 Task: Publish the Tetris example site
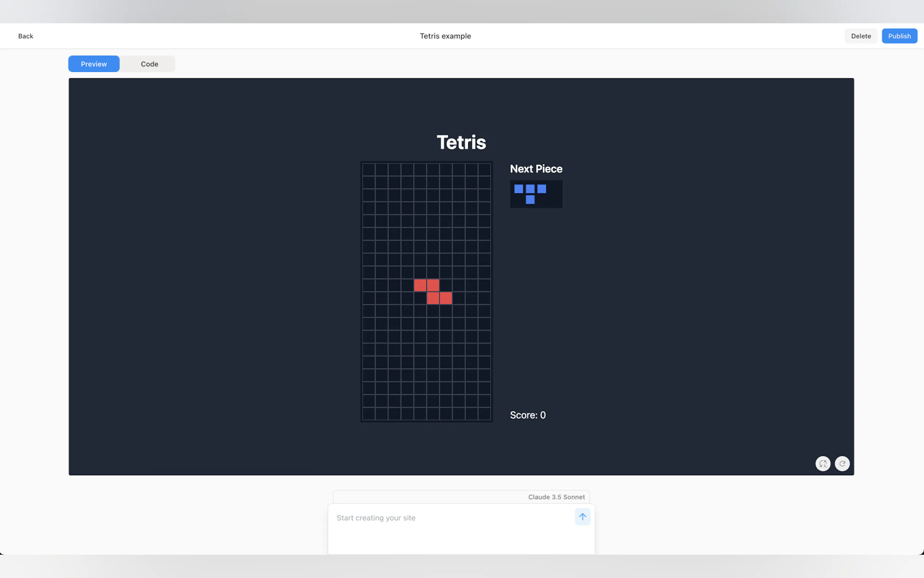(x=899, y=36)
